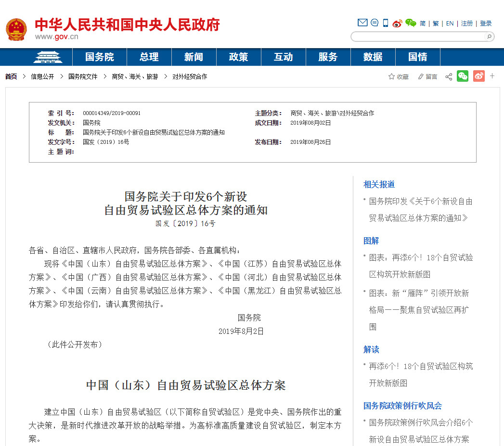This screenshot has height=446, width=504.
Task: Click the share nodes icon
Action: point(449,76)
